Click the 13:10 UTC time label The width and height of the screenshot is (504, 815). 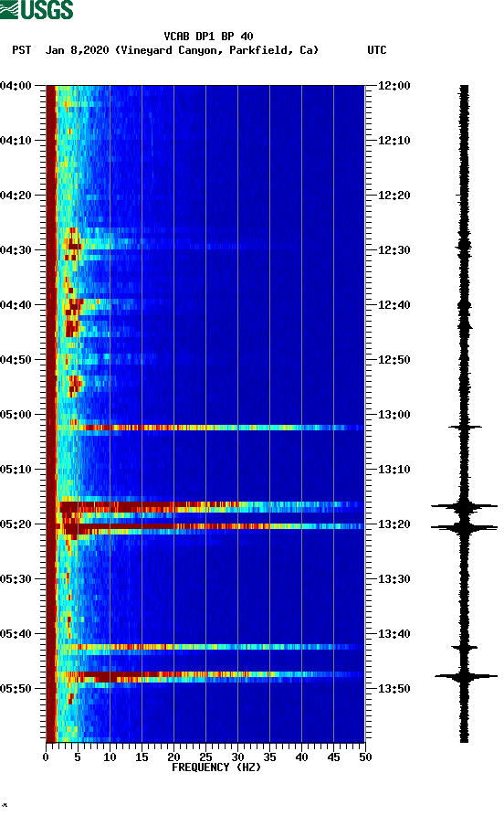[x=394, y=470]
